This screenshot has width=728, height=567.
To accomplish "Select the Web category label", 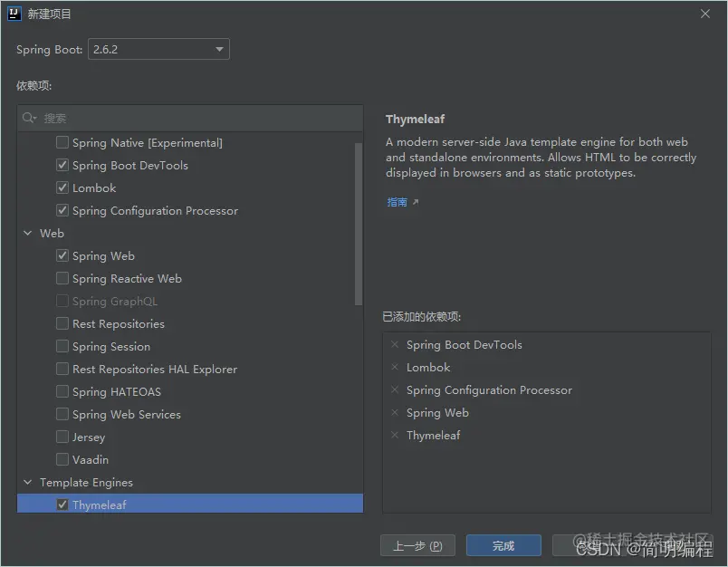I will click(x=52, y=233).
